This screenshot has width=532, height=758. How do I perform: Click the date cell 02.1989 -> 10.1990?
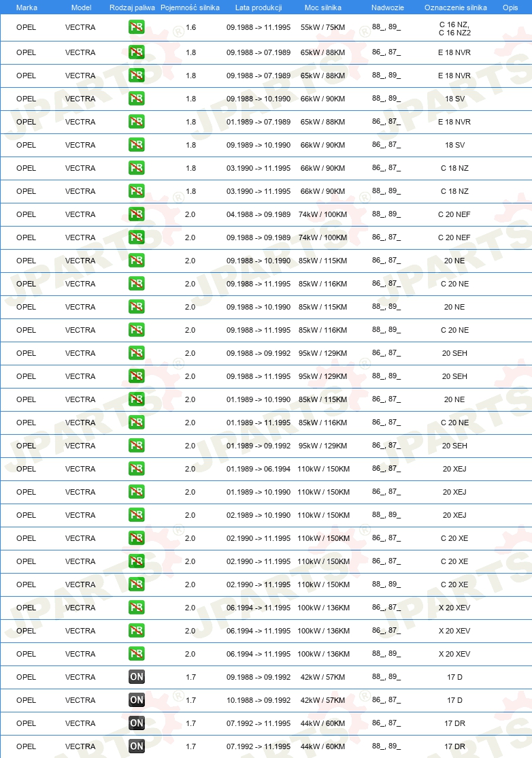pos(259,515)
